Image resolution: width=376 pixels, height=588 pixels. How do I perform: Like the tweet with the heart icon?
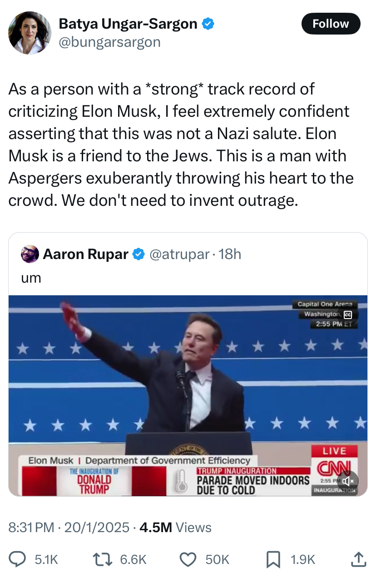188,559
